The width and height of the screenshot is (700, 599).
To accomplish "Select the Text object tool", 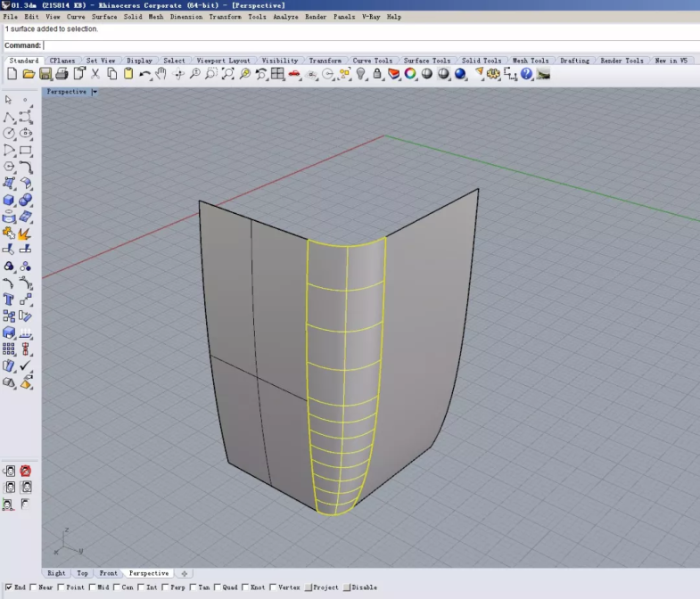I will tap(9, 299).
